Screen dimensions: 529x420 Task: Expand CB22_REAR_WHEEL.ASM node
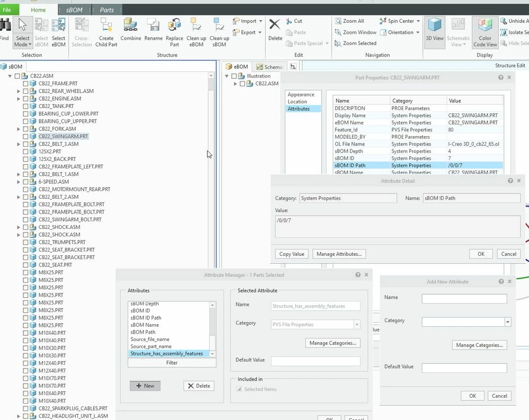(x=19, y=91)
